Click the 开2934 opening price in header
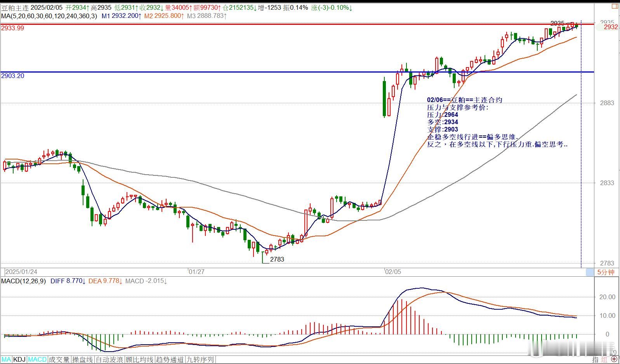 78,8
